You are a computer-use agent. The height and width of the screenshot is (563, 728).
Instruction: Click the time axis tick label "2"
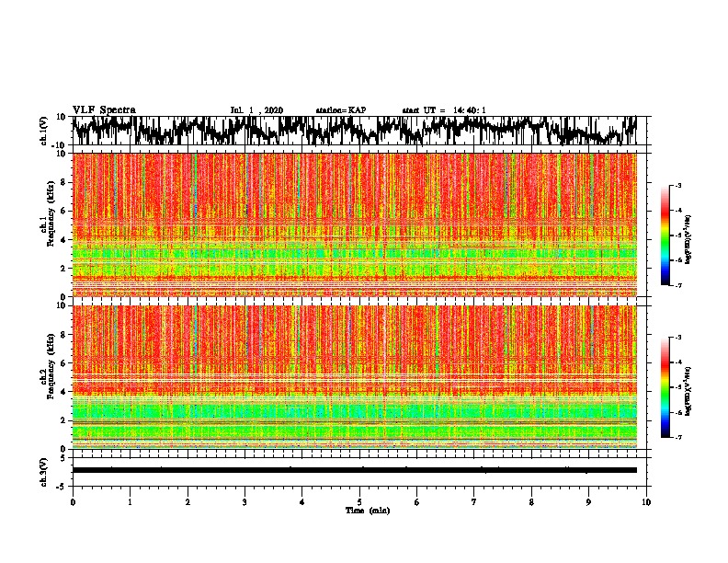[188, 502]
